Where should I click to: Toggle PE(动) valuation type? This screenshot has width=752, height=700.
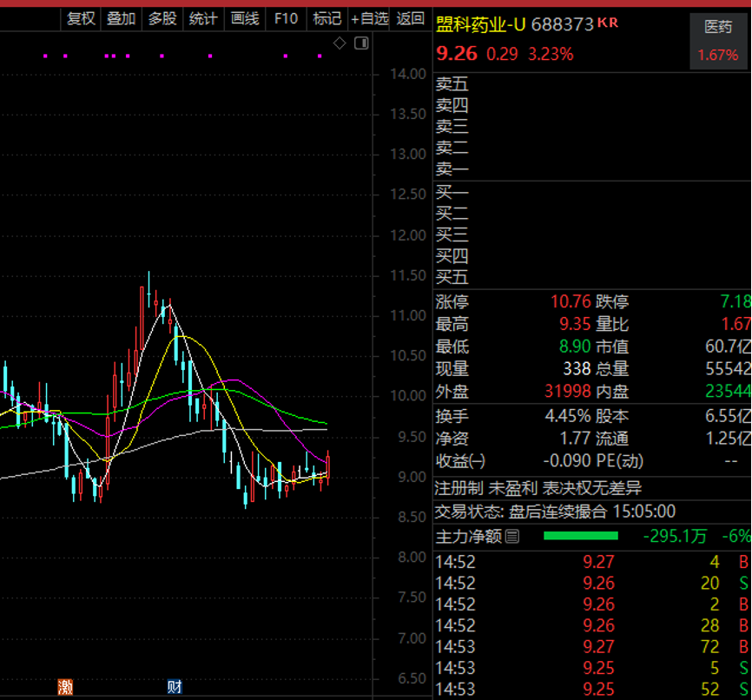(619, 460)
